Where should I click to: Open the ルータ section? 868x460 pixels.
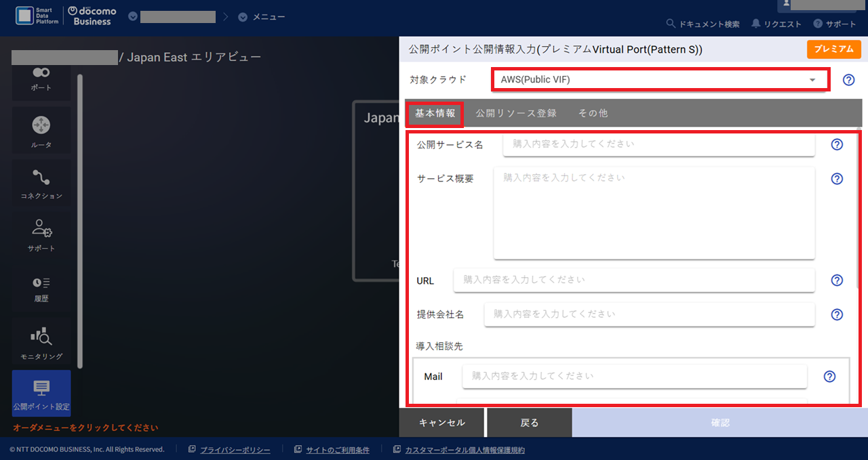point(41,130)
